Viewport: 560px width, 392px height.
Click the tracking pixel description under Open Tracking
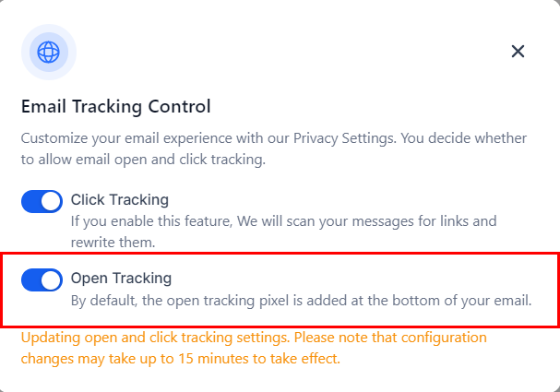[302, 301]
